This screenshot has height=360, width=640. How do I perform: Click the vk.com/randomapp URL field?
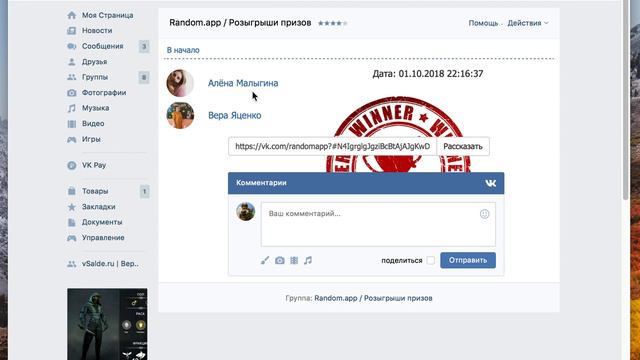(332, 147)
